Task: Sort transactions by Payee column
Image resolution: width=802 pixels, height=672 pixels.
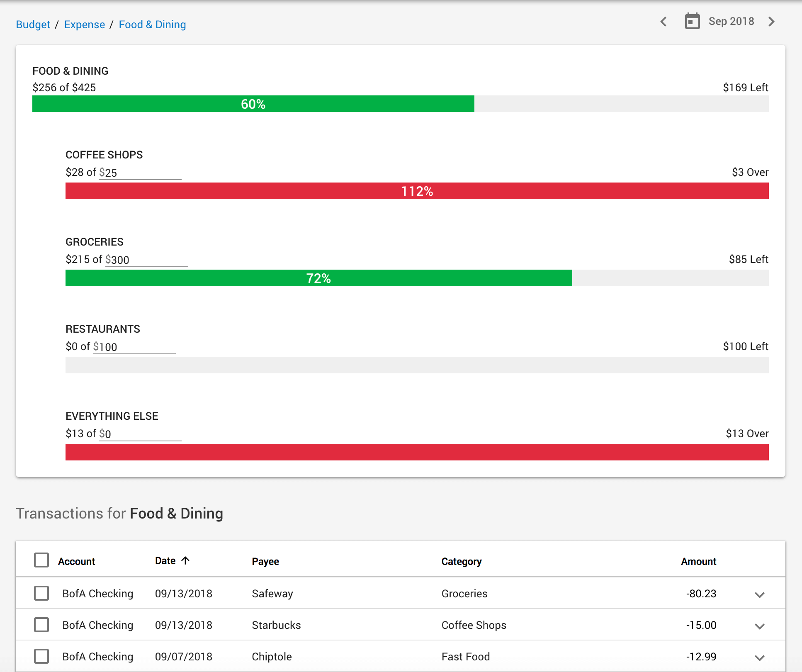Action: coord(265,561)
